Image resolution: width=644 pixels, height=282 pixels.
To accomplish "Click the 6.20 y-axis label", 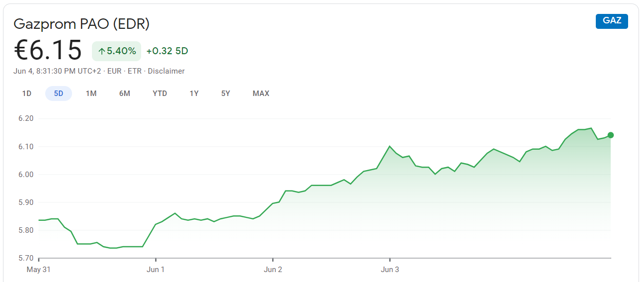I will coord(25,118).
